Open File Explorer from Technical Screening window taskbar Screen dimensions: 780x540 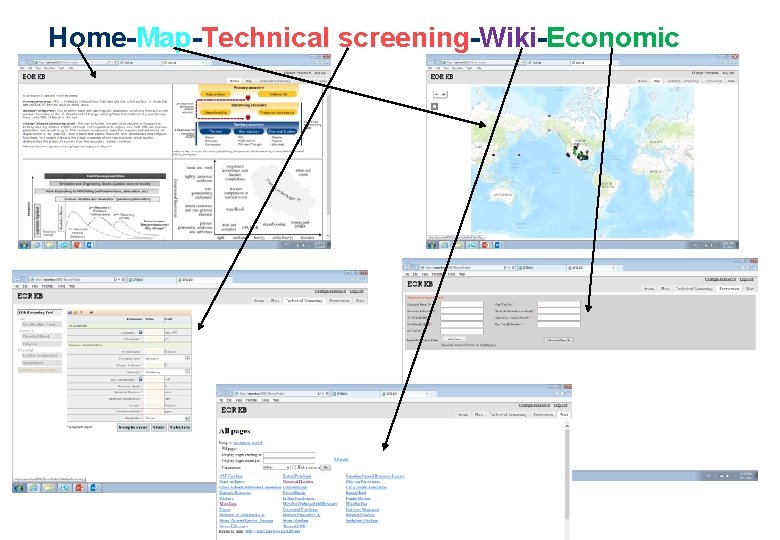49,487
